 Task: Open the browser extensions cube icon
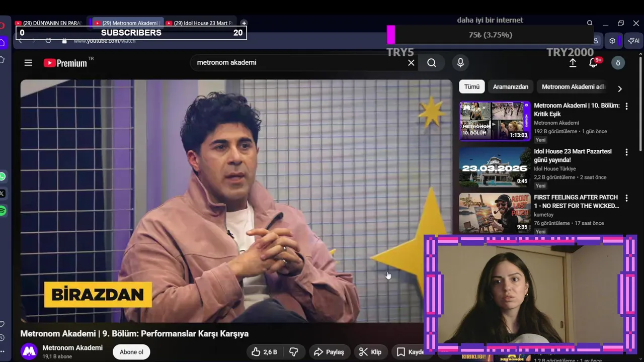612,41
